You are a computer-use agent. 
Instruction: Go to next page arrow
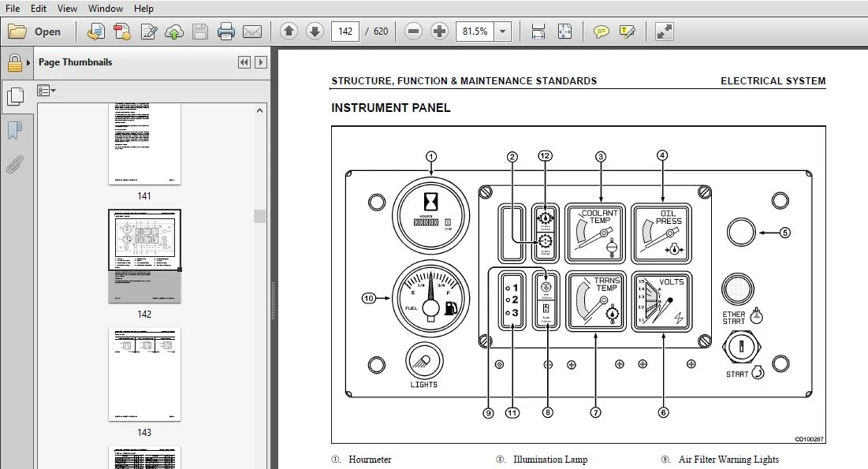coord(315,32)
